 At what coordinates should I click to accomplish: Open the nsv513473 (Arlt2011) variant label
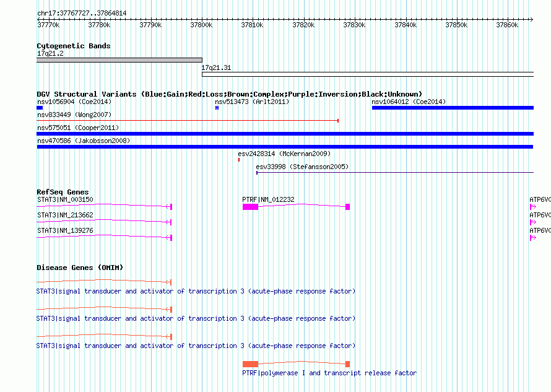252,102
